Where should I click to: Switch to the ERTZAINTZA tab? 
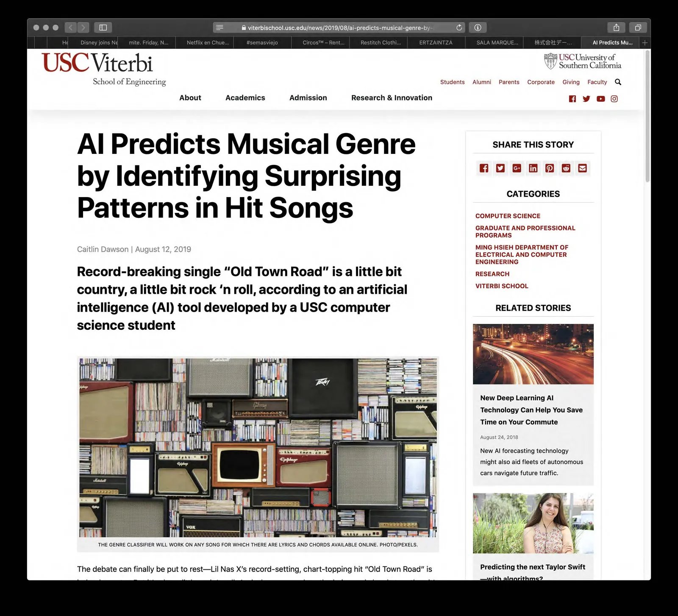[x=436, y=43]
